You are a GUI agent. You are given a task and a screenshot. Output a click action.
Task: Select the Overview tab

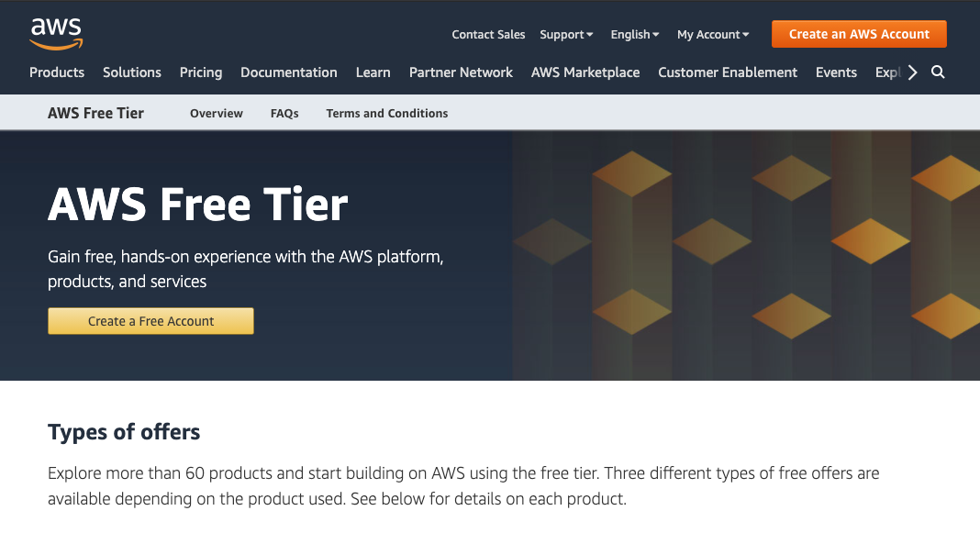click(x=217, y=114)
